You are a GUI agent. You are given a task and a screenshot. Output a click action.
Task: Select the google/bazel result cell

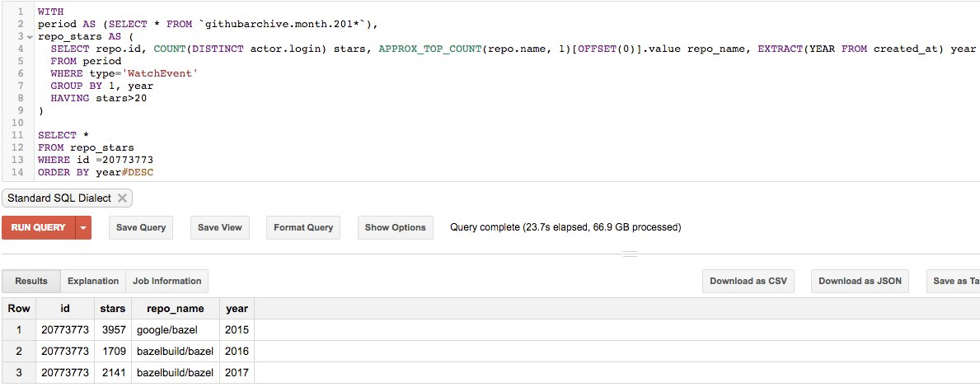[x=167, y=330]
